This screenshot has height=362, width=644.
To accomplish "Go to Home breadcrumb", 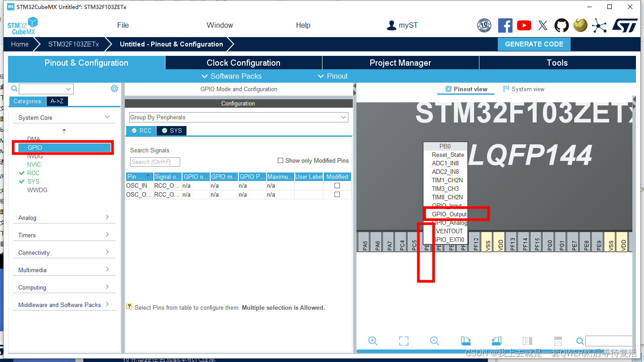I will click(20, 44).
